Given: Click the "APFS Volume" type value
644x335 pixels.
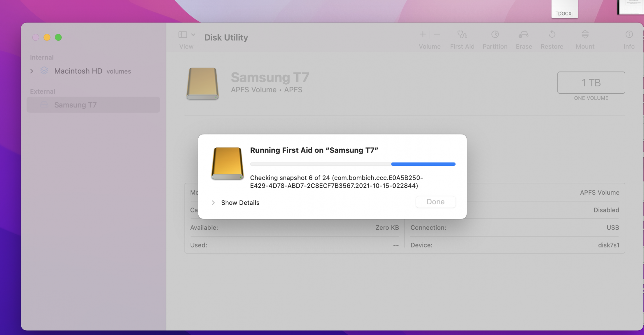Looking at the screenshot, I should click(600, 192).
